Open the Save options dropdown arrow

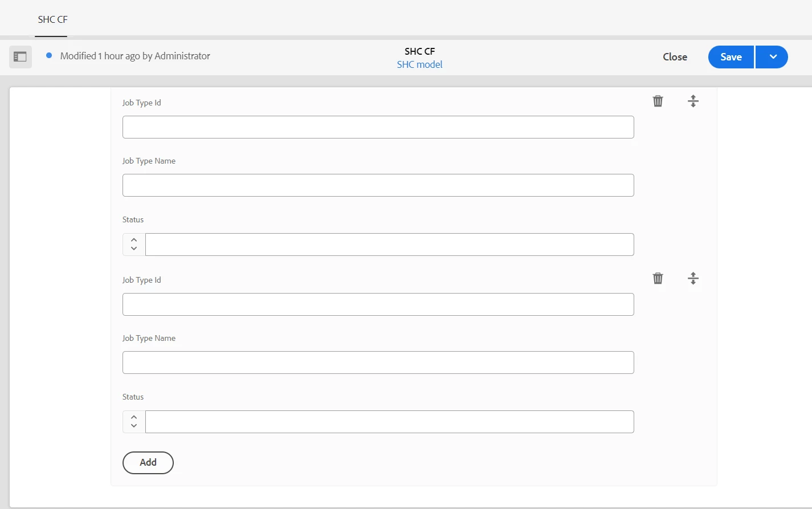tap(773, 57)
